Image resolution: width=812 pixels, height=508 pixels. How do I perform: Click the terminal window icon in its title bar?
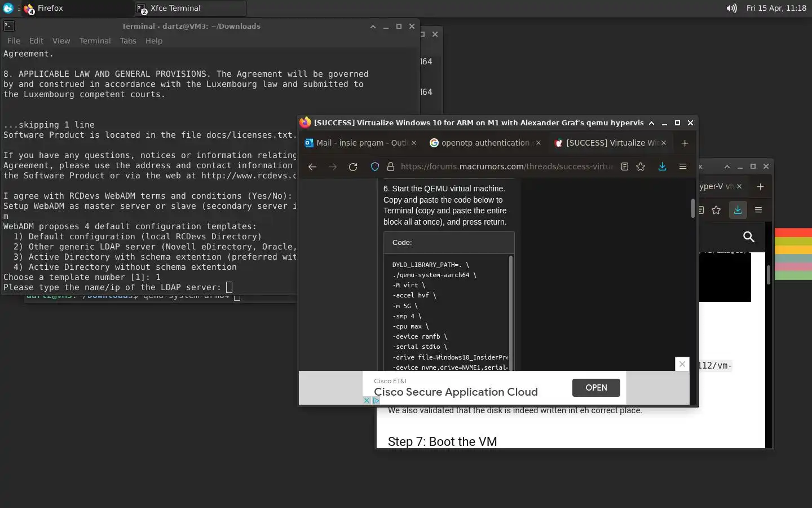[8, 26]
